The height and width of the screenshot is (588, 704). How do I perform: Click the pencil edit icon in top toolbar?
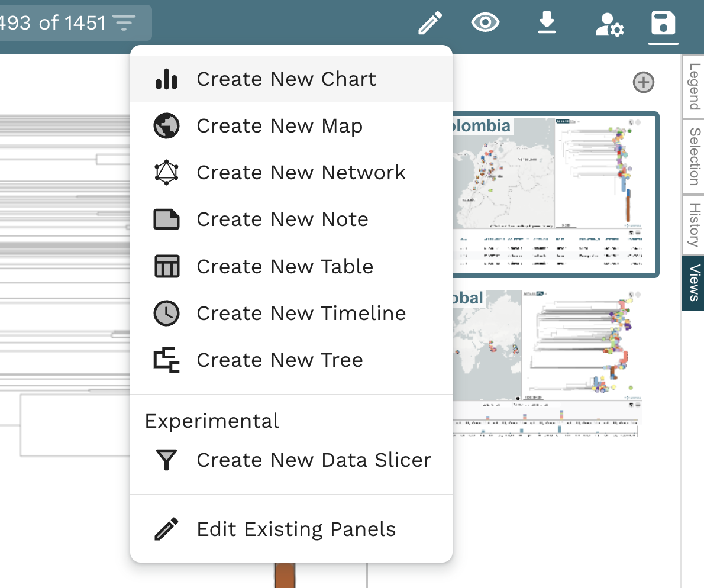(x=430, y=23)
